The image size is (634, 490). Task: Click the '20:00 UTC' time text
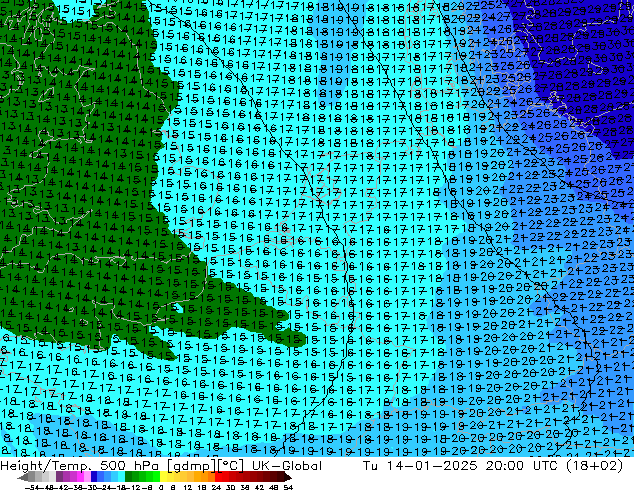(522, 466)
